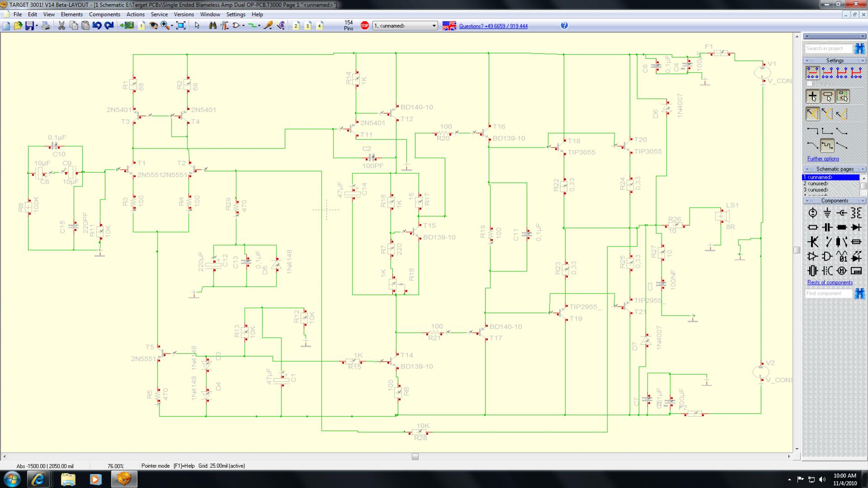Insert a ground symbol from the Components panel
This screenshot has height=488, width=868.
(x=827, y=213)
